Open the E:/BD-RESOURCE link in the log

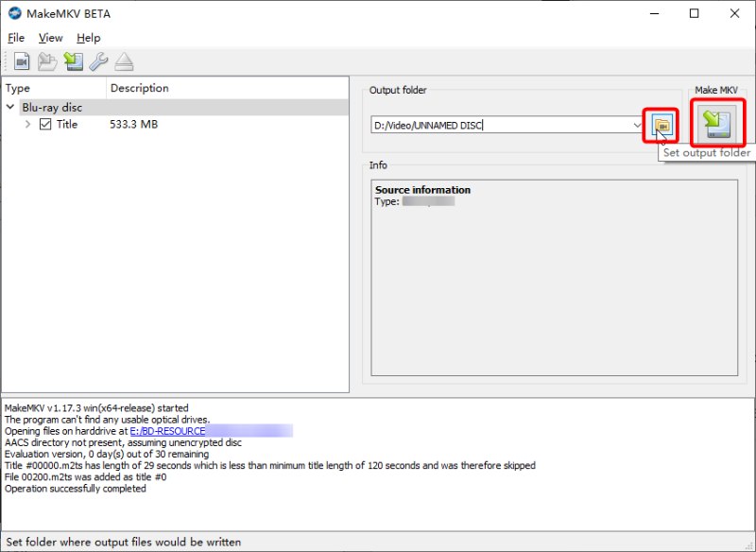(x=168, y=431)
